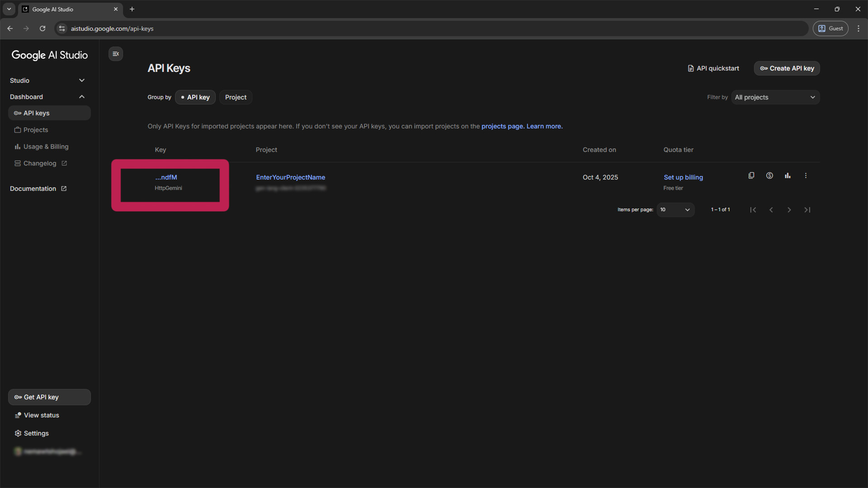Click the Google AI Studio logo
This screenshot has height=488, width=868.
point(50,55)
